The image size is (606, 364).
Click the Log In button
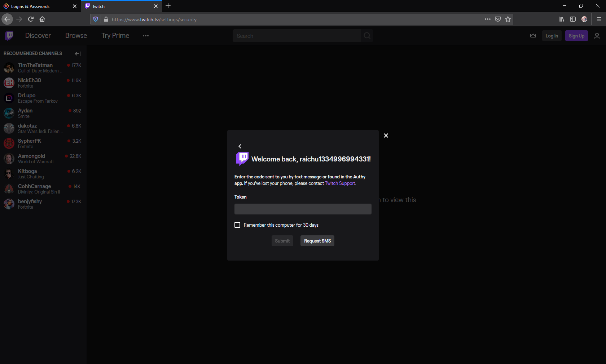pos(552,36)
